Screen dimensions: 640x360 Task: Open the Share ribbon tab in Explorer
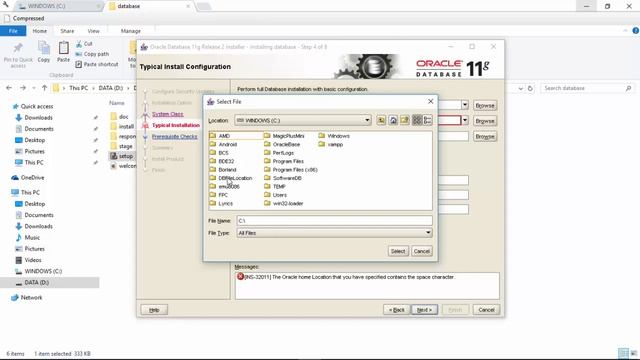67,31
